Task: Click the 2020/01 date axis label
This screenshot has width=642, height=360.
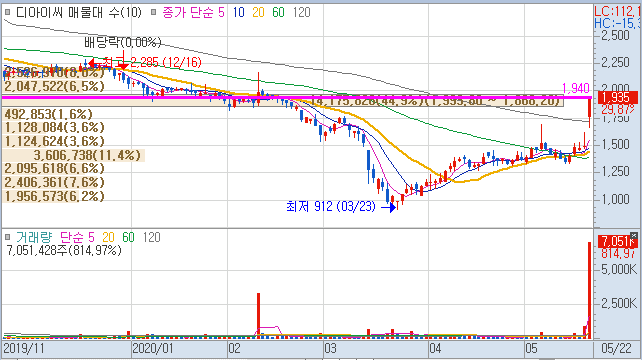Action: 153,349
